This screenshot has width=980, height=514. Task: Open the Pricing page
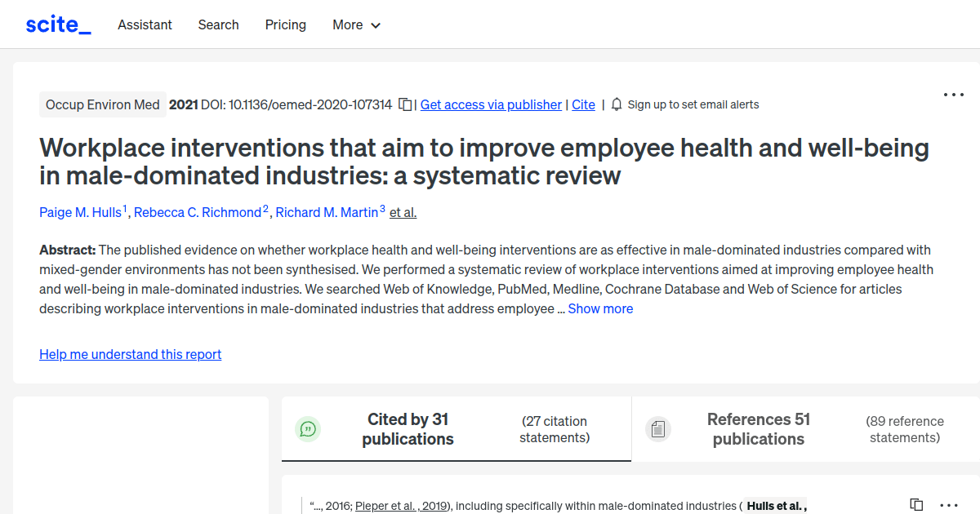[x=285, y=24]
